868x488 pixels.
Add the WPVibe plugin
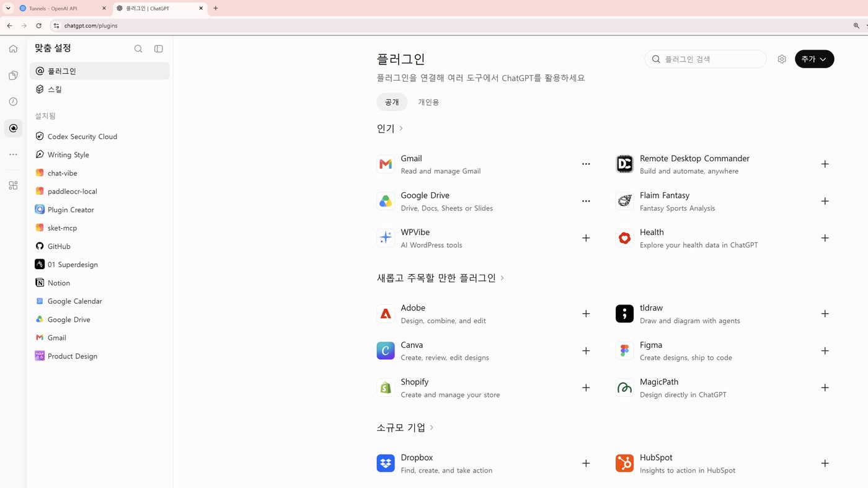(586, 238)
